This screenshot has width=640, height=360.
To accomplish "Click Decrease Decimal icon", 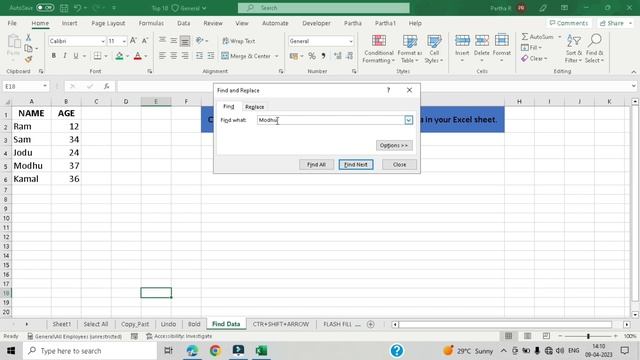I will coord(349,56).
